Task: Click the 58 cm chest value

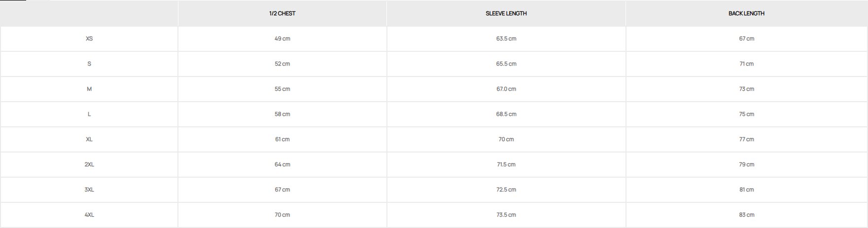Action: click(x=282, y=114)
